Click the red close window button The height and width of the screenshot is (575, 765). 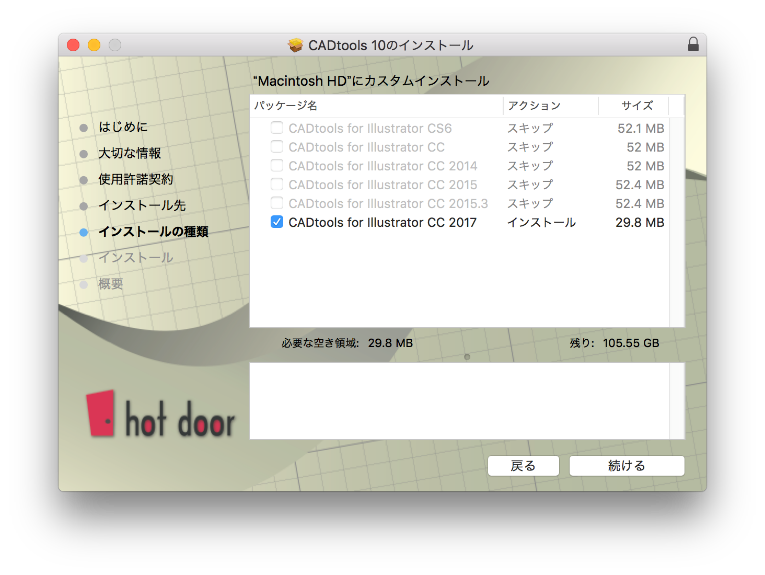[73, 45]
